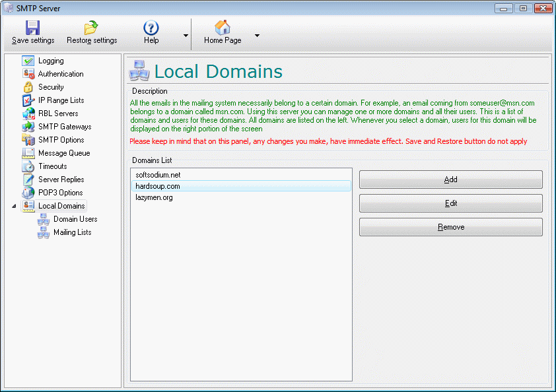Select lazymen.org in the Domains List
Image resolution: width=556 pixels, height=392 pixels.
click(x=154, y=197)
